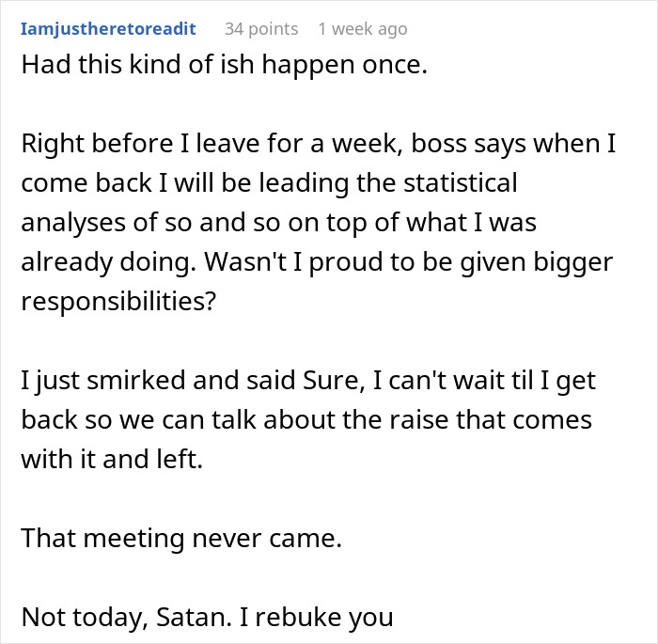This screenshot has height=644, width=658.
Task: Click the line "Not today, Satan. I rebuke you"
Action: 206,616
